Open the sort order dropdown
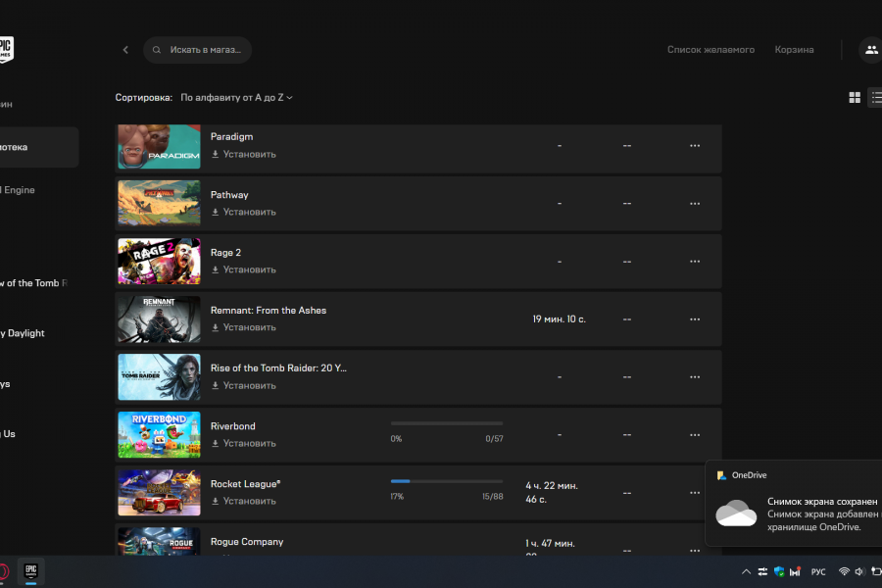This screenshot has width=882, height=588. coord(236,98)
